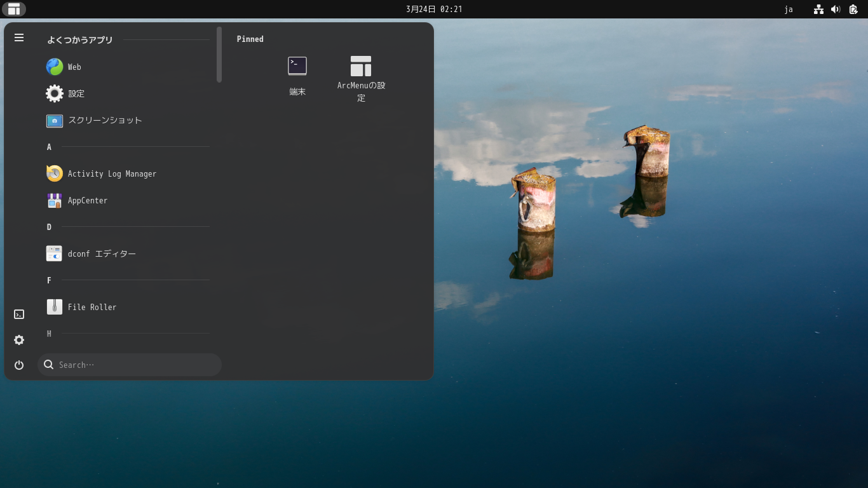
Task: Click the D section header
Action: [x=49, y=227]
